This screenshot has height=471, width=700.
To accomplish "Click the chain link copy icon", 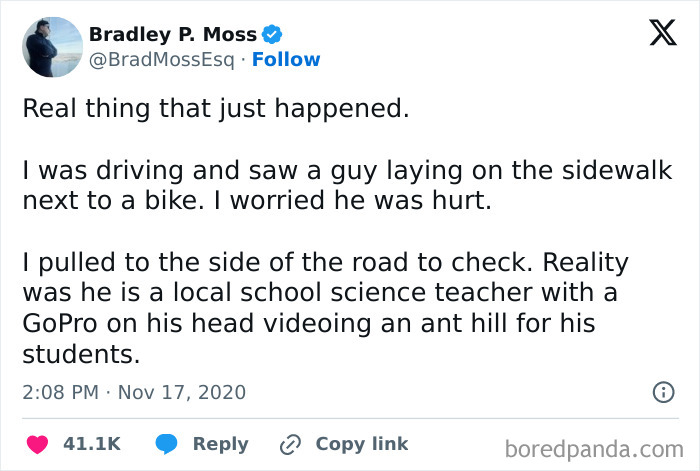I will 291,443.
